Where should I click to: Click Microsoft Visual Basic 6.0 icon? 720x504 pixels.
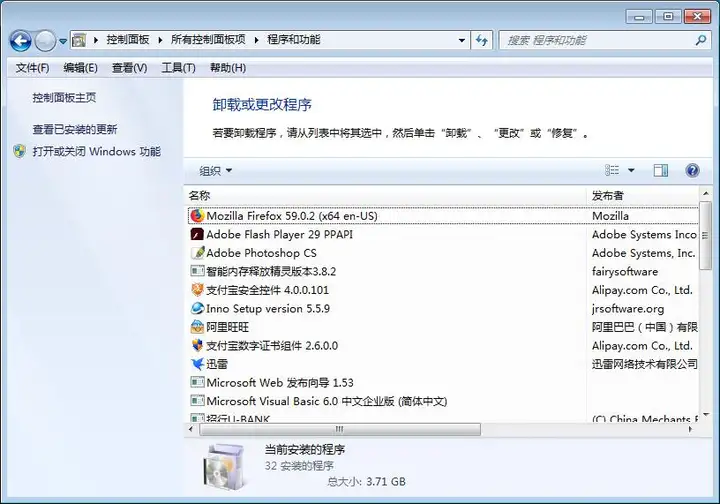point(197,400)
